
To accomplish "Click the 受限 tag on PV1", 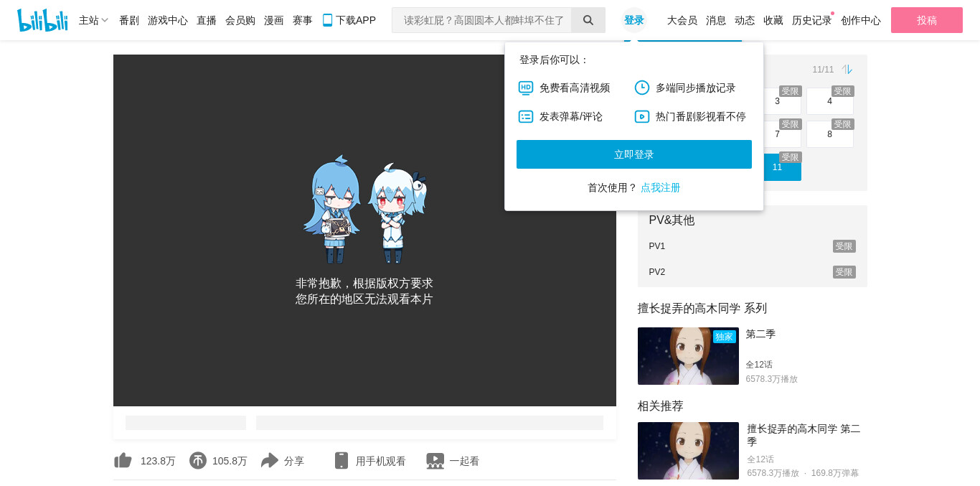I will [x=844, y=246].
